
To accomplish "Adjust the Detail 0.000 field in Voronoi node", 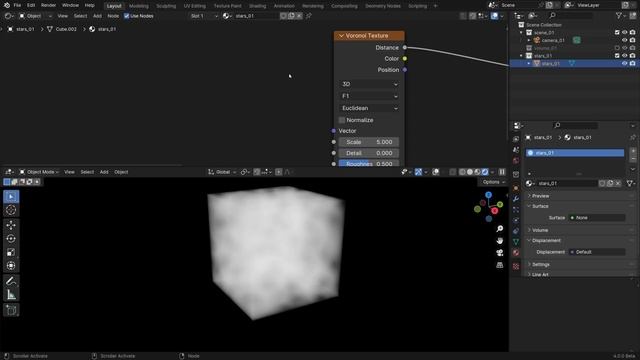I will pos(369,153).
